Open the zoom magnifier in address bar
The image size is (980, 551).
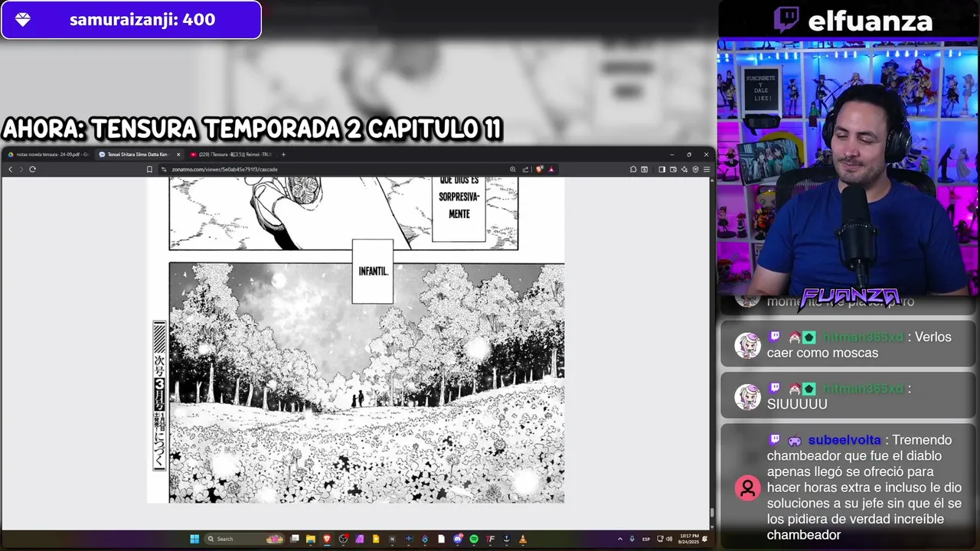pyautogui.click(x=513, y=169)
